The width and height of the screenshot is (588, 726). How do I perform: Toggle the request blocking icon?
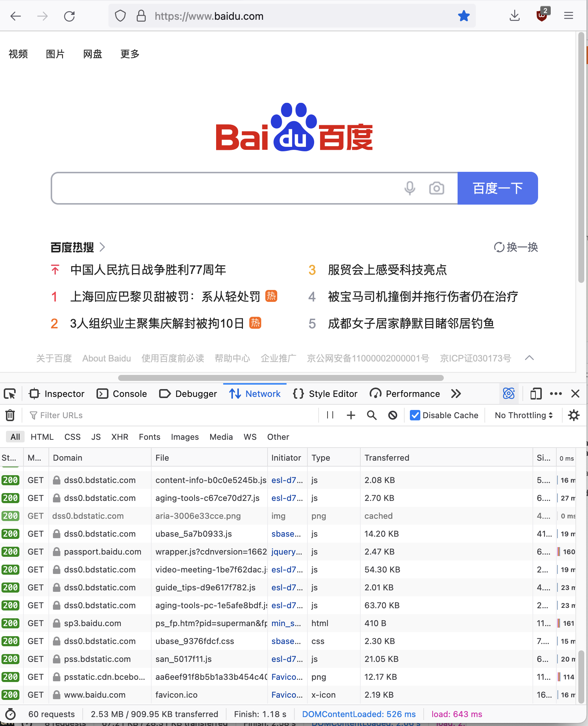[393, 415]
